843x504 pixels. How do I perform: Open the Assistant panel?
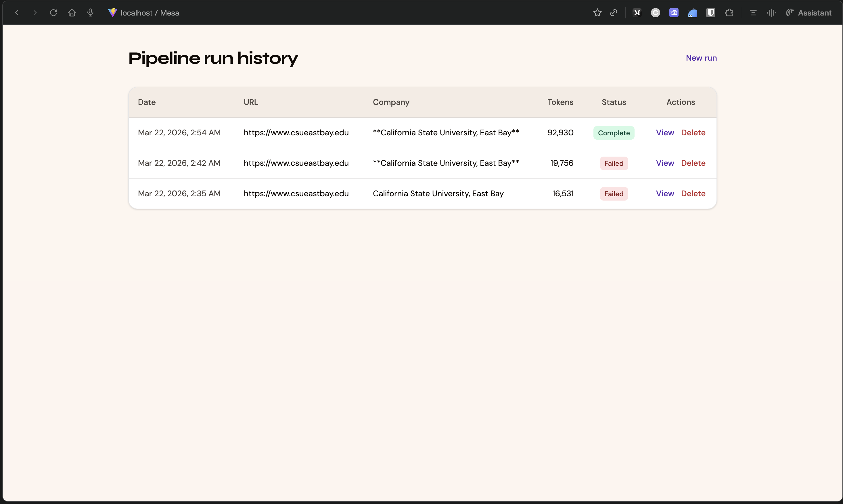(x=809, y=13)
